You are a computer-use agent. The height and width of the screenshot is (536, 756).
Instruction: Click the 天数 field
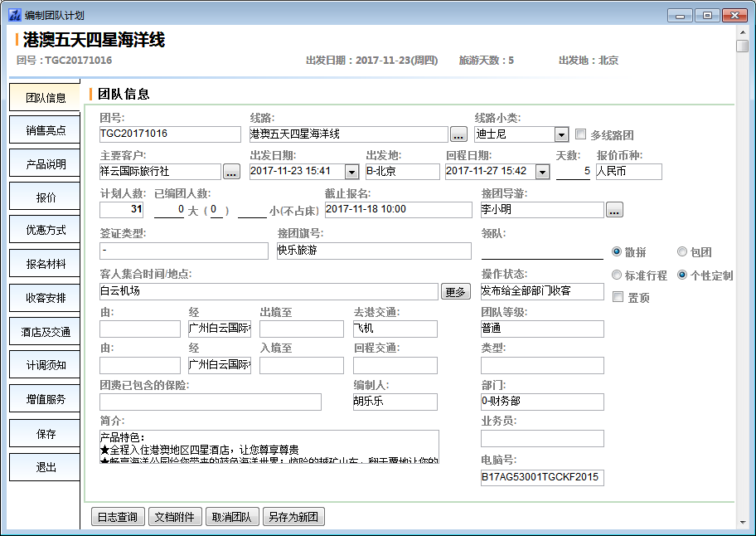tap(574, 171)
